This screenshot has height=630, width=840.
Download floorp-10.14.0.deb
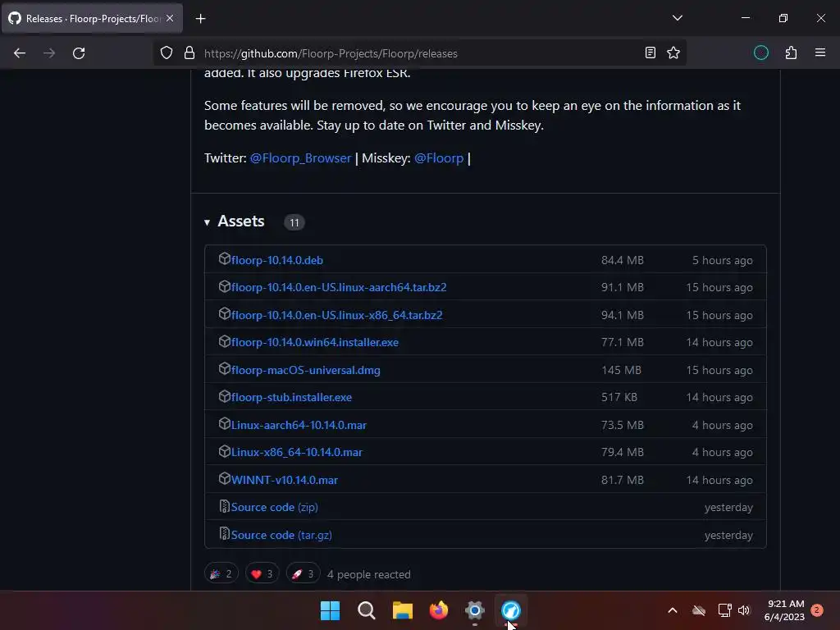click(x=277, y=260)
